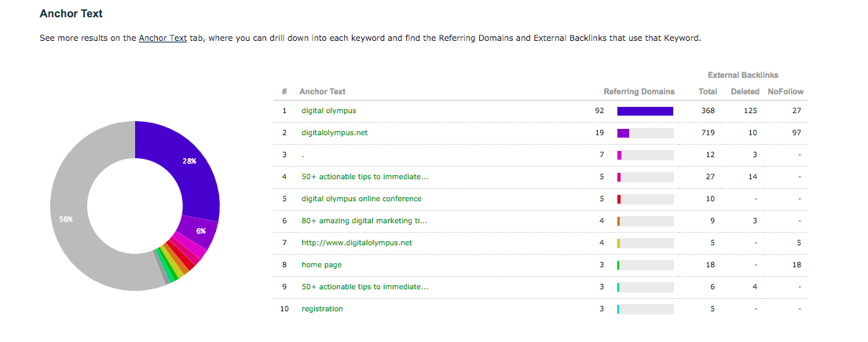Open row 9 '50+ actionable tips to immediate...' link
Screen dimensions: 868x342
coord(364,286)
